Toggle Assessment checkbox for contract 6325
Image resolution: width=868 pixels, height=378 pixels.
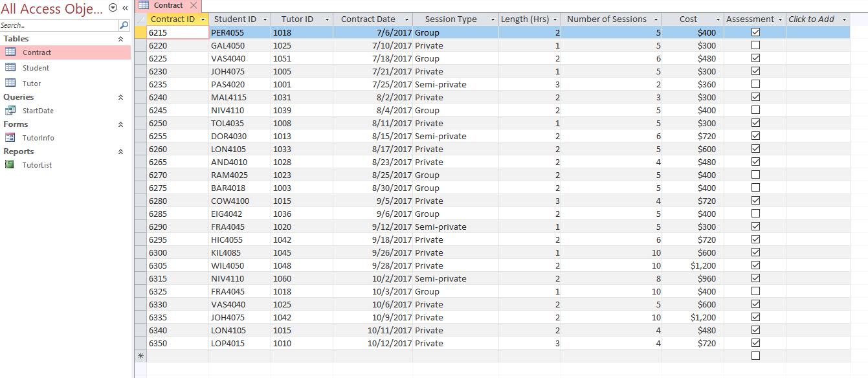click(x=755, y=291)
